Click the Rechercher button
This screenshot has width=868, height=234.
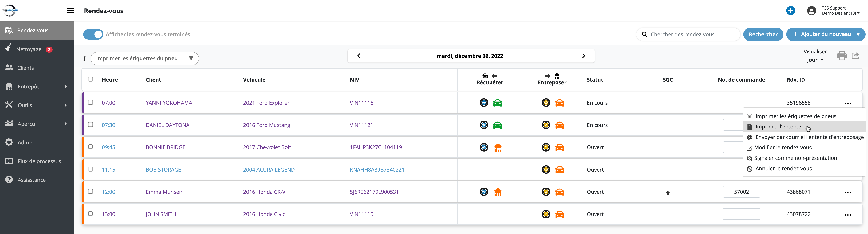click(x=763, y=34)
